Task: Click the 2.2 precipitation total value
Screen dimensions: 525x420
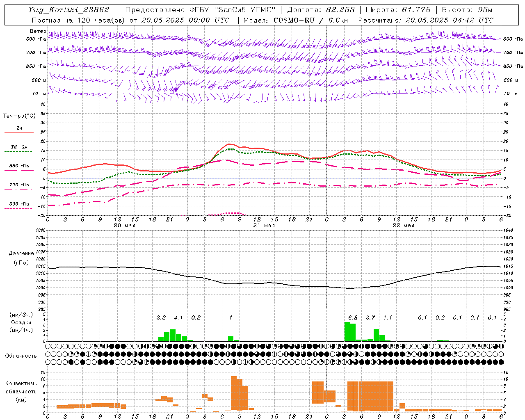Action: [161, 318]
